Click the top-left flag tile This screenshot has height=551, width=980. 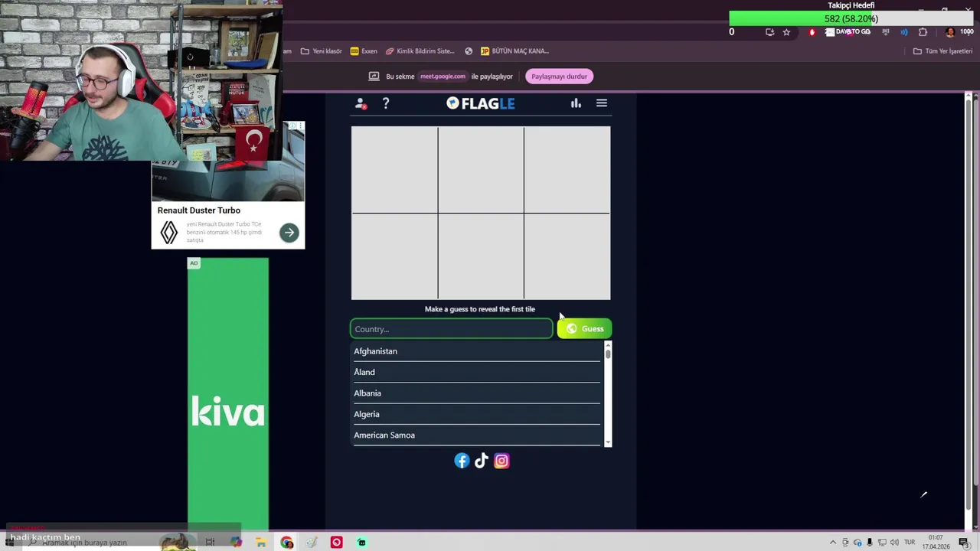click(394, 170)
